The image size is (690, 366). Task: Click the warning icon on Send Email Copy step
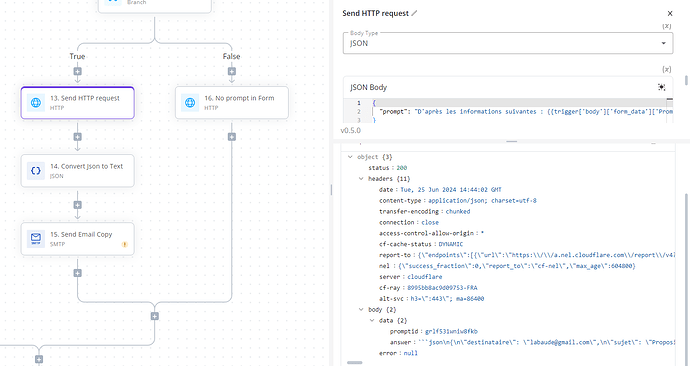[x=125, y=245]
